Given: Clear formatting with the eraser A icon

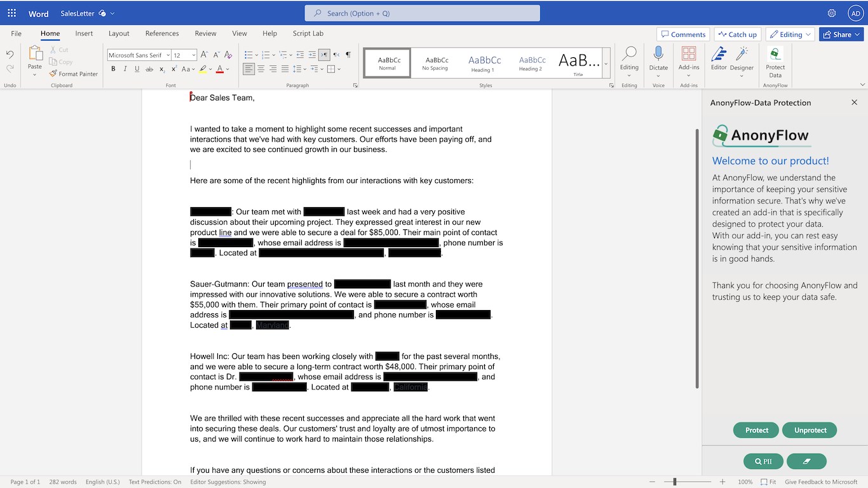Looking at the screenshot, I should pyautogui.click(x=229, y=55).
